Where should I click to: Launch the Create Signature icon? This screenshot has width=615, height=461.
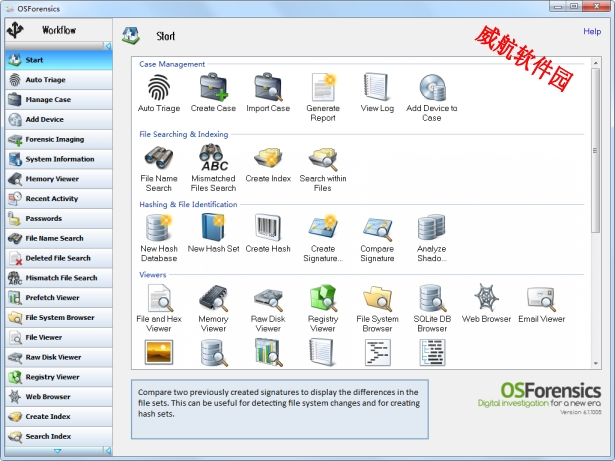click(x=323, y=228)
